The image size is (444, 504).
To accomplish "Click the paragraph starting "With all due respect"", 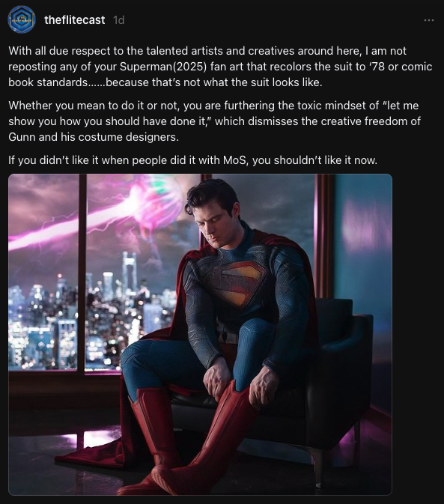I will click(220, 67).
